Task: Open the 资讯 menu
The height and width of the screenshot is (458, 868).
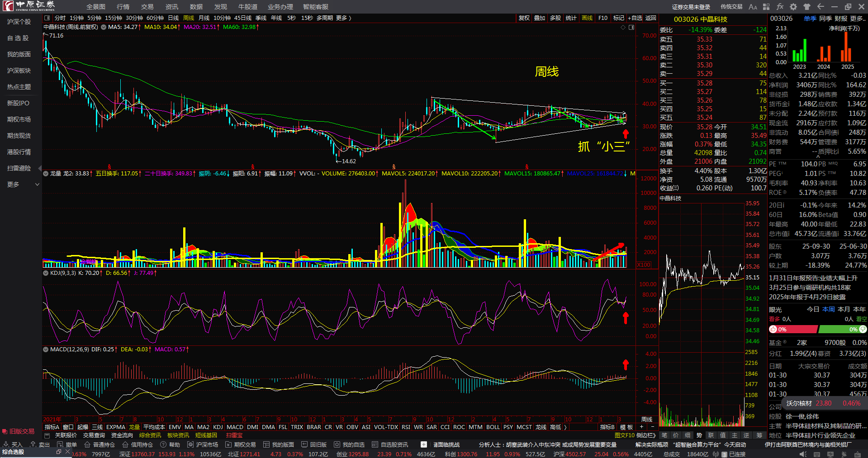Action: 172,7
